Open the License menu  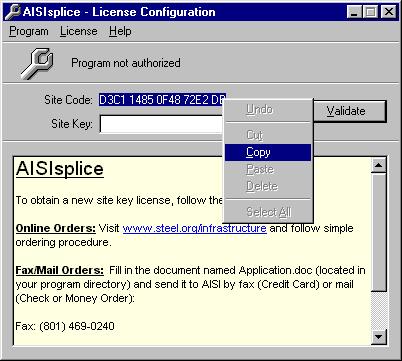click(x=79, y=31)
